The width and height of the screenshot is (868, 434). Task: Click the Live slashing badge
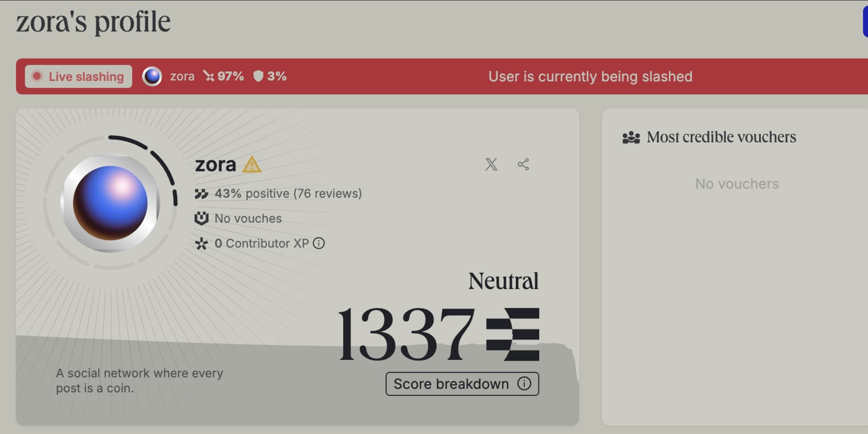click(78, 76)
